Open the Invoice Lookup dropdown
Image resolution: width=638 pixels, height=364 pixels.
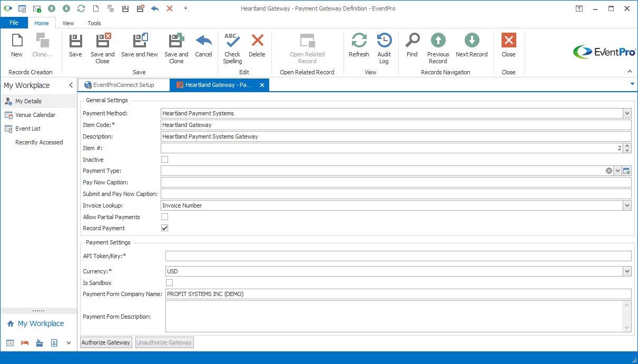tap(627, 205)
